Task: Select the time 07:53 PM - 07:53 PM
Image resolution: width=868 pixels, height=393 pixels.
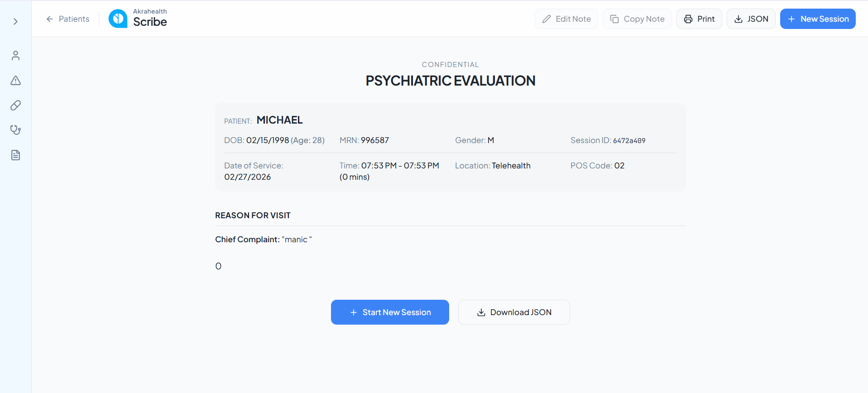Action: [400, 166]
